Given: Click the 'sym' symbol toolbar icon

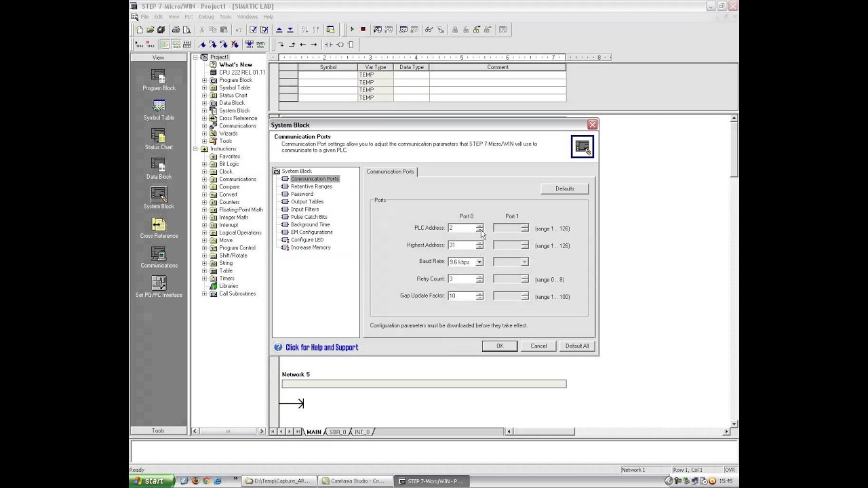Looking at the screenshot, I should coord(260,44).
